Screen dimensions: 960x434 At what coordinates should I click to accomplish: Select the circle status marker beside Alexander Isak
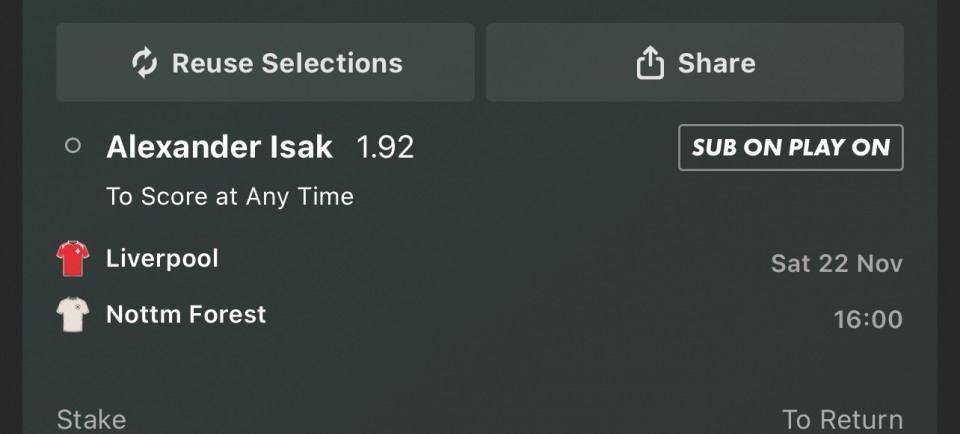pyautogui.click(x=72, y=146)
